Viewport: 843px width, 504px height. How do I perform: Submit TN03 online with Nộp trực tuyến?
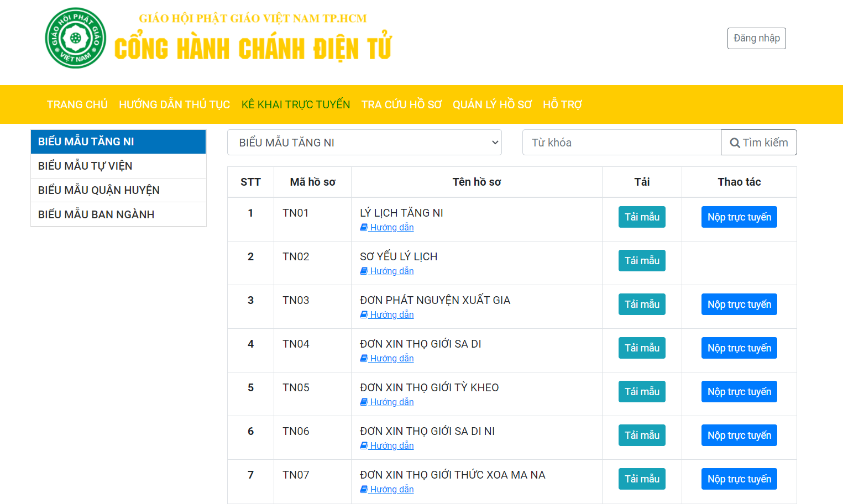[x=739, y=305]
